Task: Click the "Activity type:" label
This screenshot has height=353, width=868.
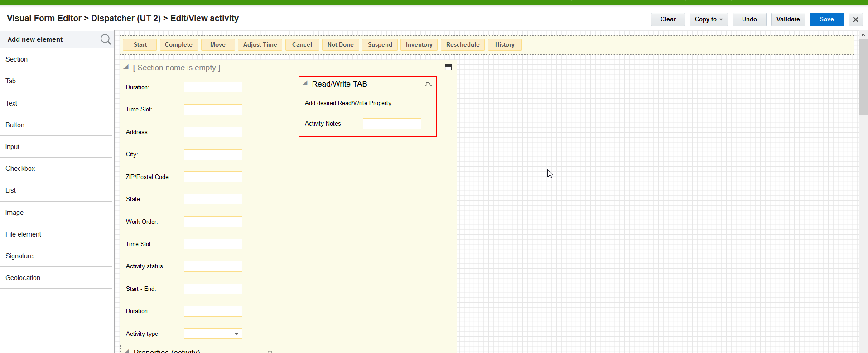Action: tap(143, 334)
